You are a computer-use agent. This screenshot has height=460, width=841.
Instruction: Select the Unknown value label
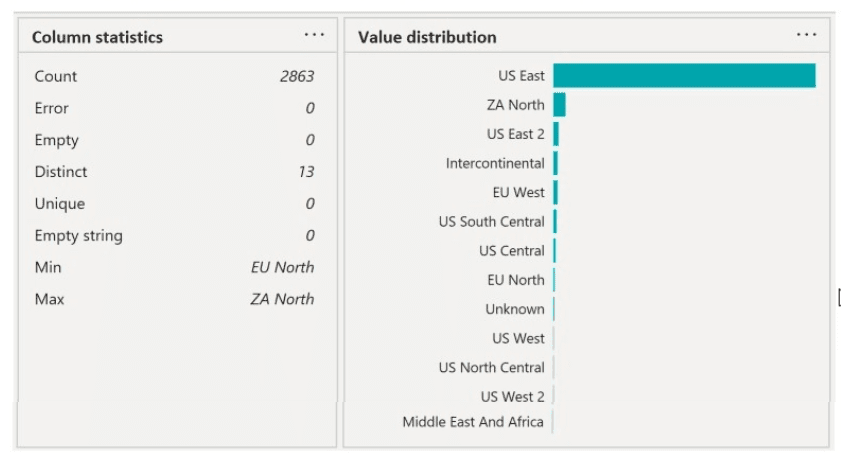[515, 309]
